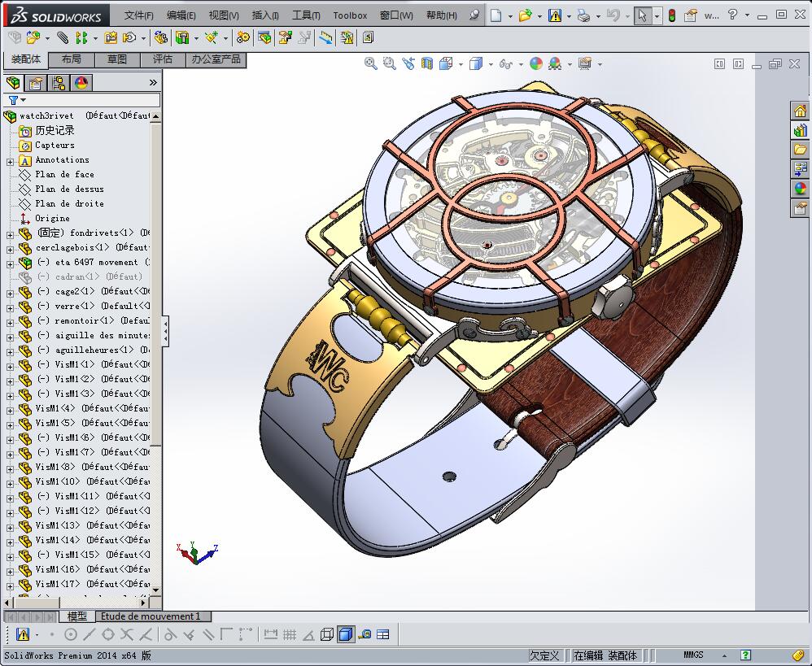Switch to the 评估 tab

[x=163, y=59]
